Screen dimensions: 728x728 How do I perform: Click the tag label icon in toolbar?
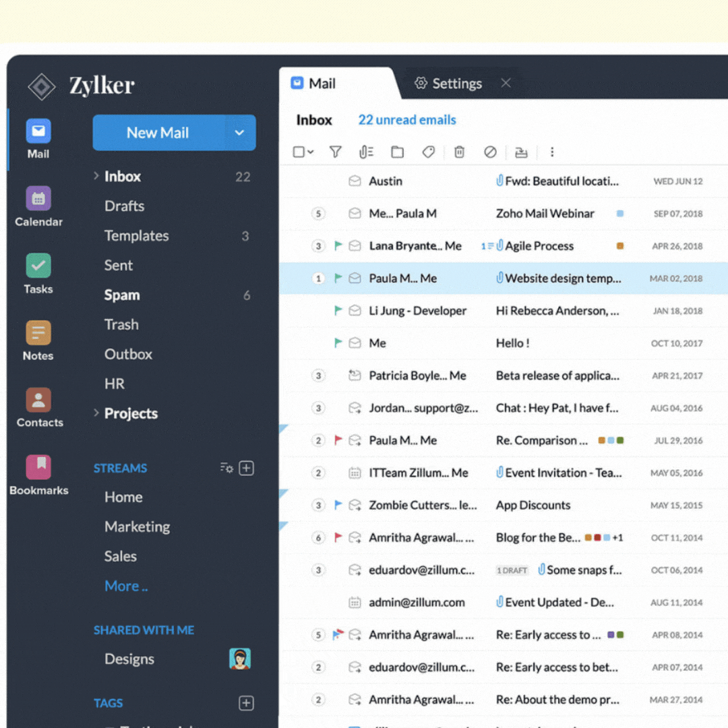pos(429,152)
